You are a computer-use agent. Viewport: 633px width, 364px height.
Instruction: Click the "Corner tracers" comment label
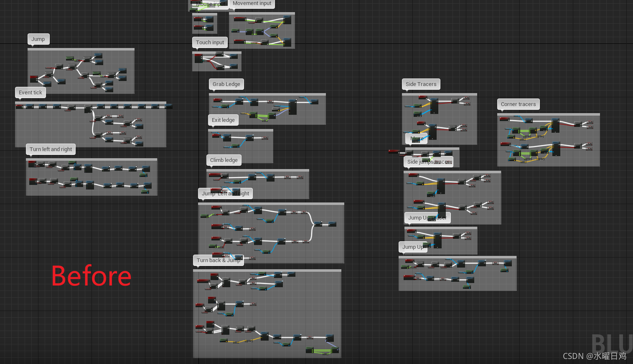518,104
